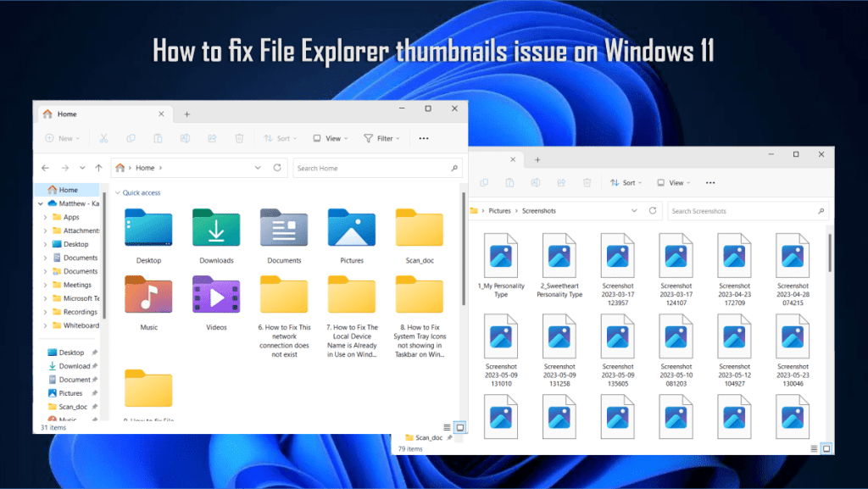Viewport: 868px width, 489px height.
Task: Unpin Pictures from Quick access
Action: coord(93,393)
